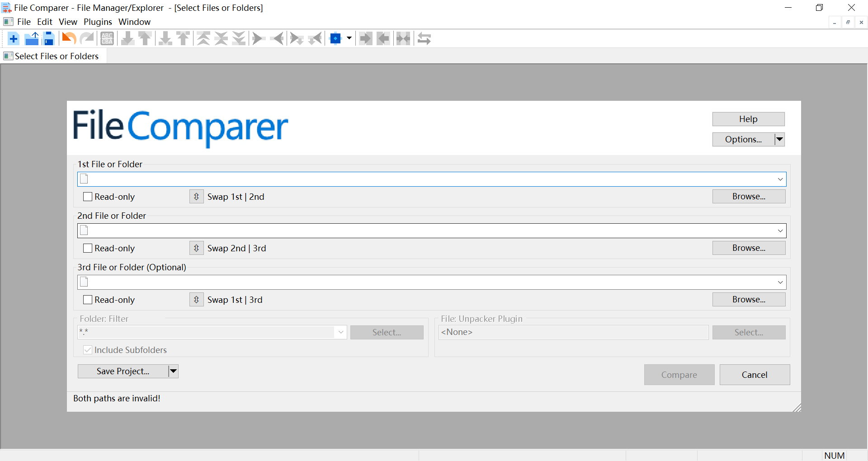
Task: Click the application icon left of the File menu
Action: [x=8, y=22]
